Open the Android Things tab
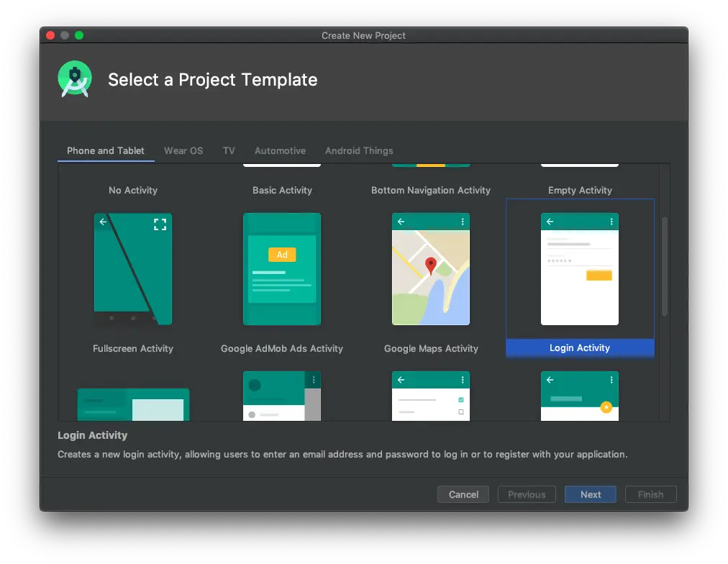728x564 pixels. point(359,150)
